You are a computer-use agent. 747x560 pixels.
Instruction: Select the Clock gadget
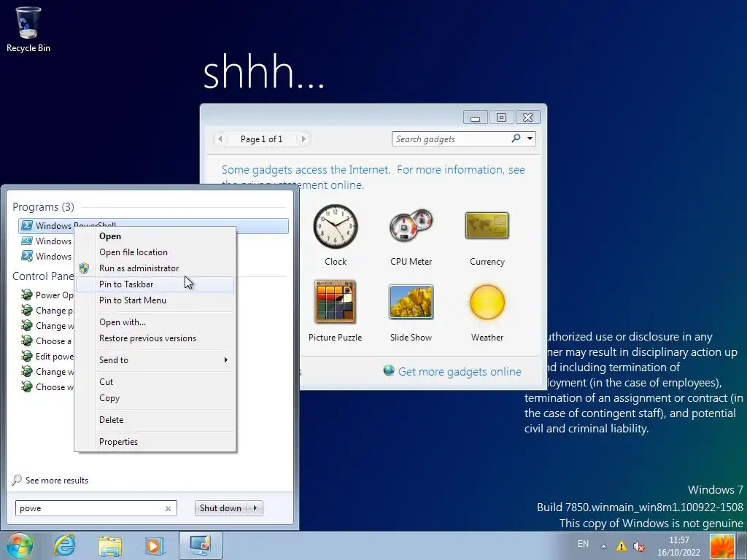point(336,236)
